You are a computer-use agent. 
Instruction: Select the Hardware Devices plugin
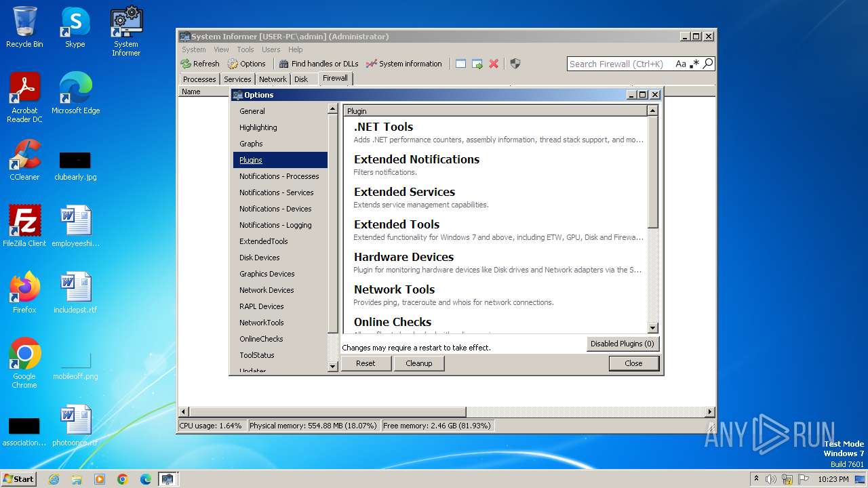[x=496, y=263]
